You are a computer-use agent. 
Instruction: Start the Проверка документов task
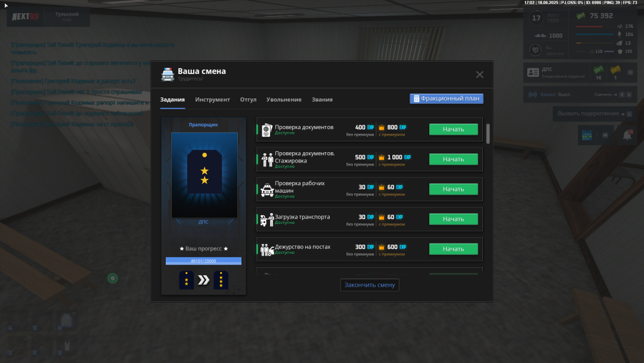click(x=453, y=130)
